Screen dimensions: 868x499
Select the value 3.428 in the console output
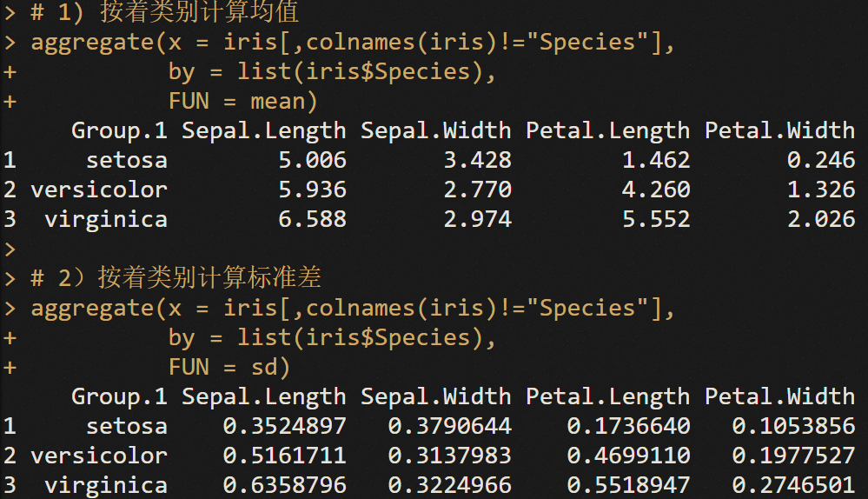(478, 160)
